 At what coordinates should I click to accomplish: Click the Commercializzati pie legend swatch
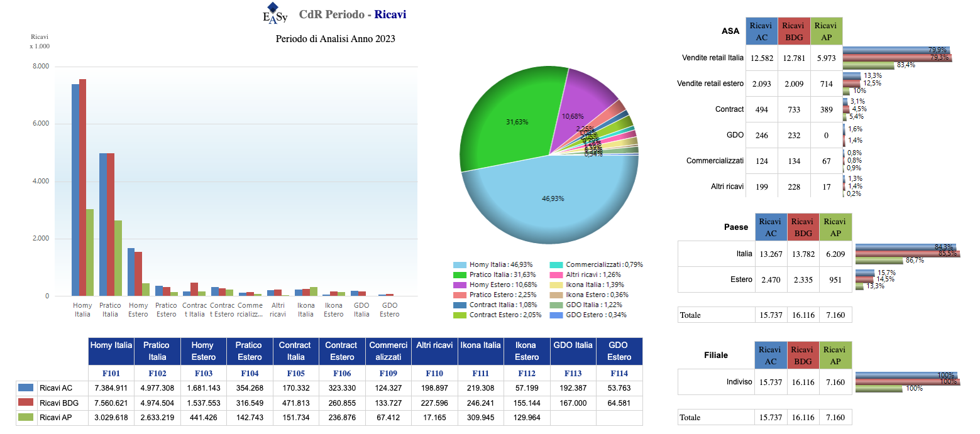(556, 265)
